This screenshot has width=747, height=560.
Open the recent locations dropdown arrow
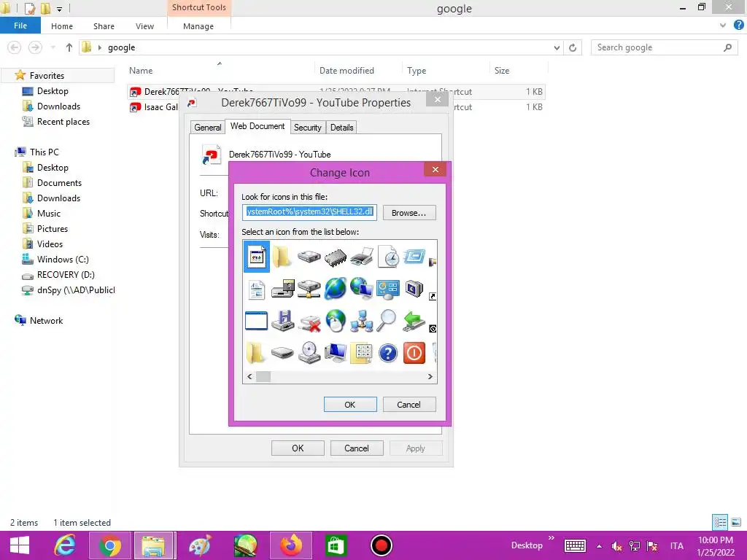(53, 47)
